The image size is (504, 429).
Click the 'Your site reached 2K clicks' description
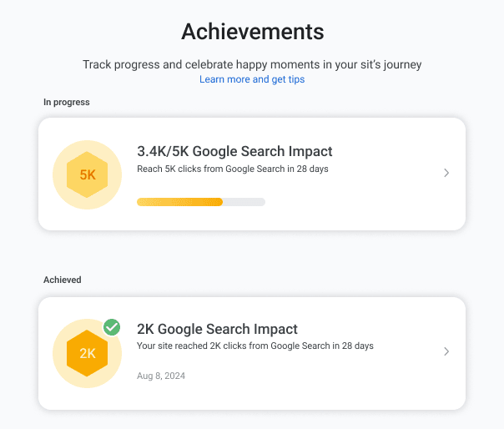(255, 346)
